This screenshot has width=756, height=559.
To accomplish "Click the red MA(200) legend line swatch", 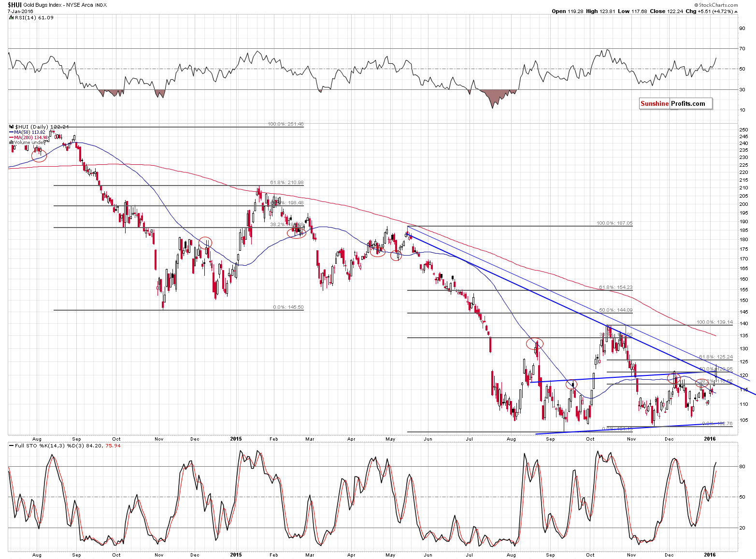I will point(11,138).
